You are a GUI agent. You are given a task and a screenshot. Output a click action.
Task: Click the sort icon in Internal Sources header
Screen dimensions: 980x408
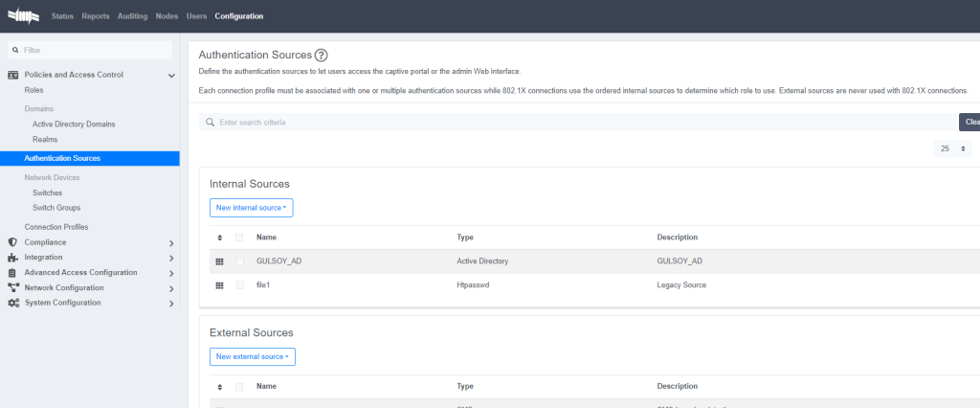[219, 238]
